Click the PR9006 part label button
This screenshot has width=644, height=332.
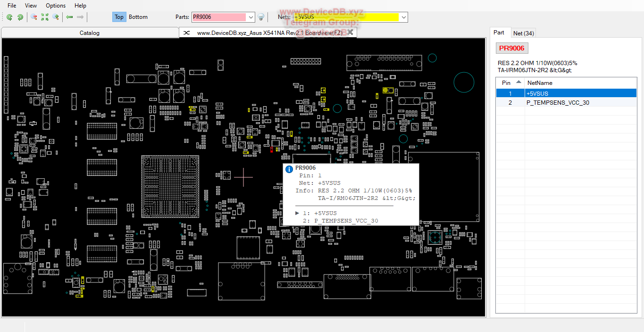coord(511,48)
